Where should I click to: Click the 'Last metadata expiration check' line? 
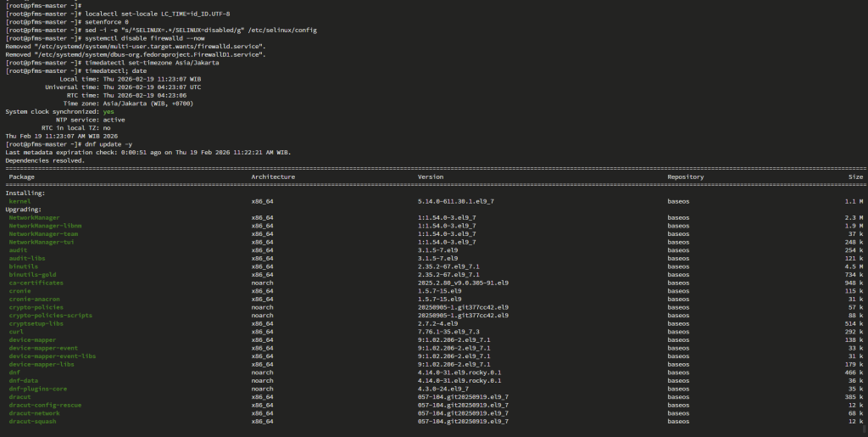click(x=147, y=152)
